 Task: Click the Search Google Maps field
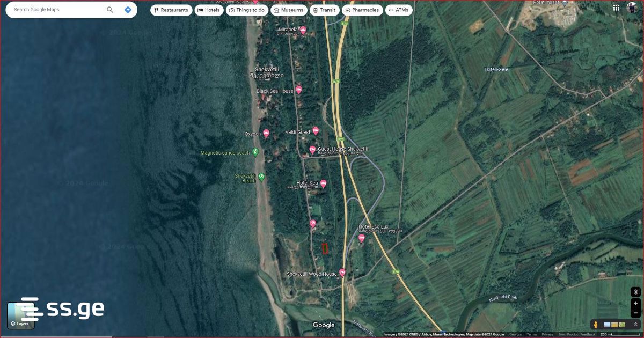[56, 10]
